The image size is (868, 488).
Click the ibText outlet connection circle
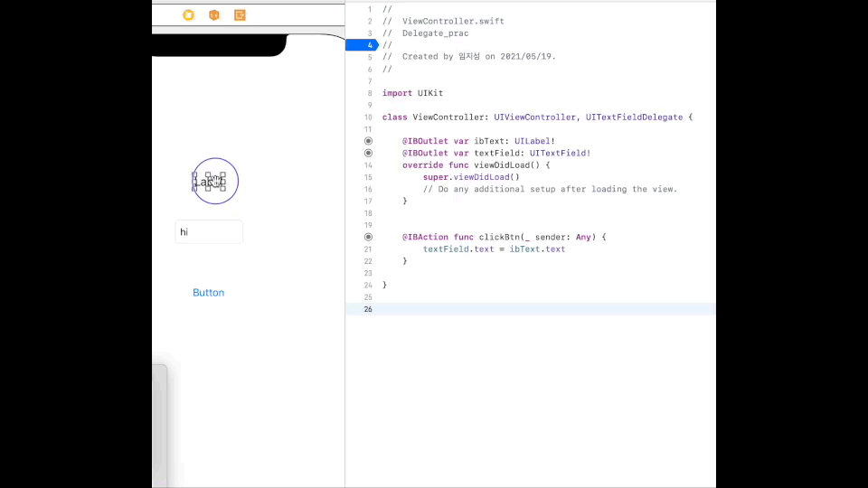(x=368, y=141)
